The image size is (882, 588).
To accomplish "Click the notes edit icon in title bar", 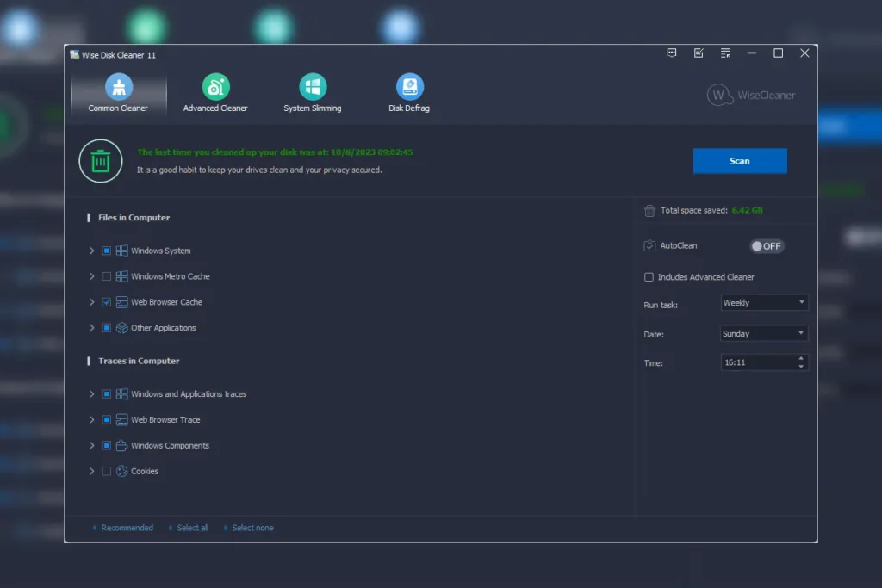I will 699,53.
